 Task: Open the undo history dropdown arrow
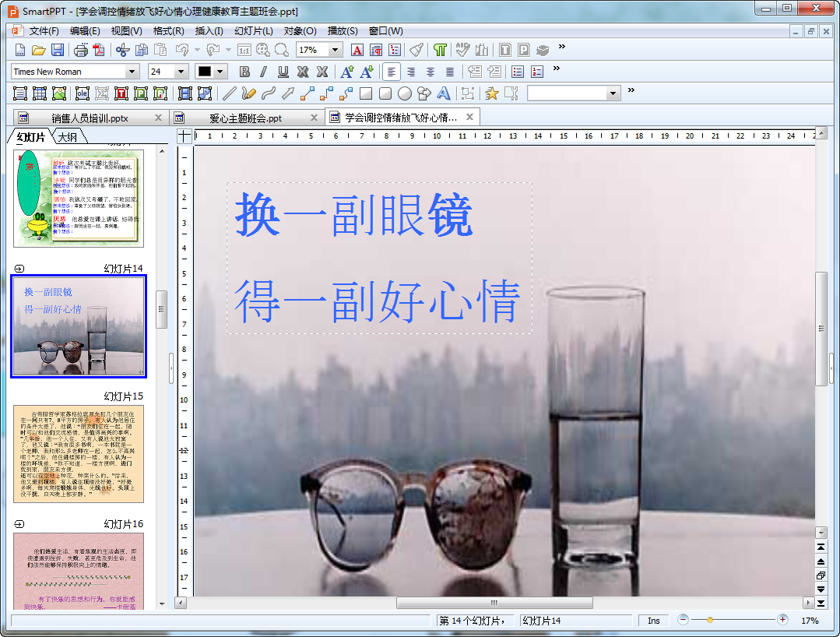[197, 50]
